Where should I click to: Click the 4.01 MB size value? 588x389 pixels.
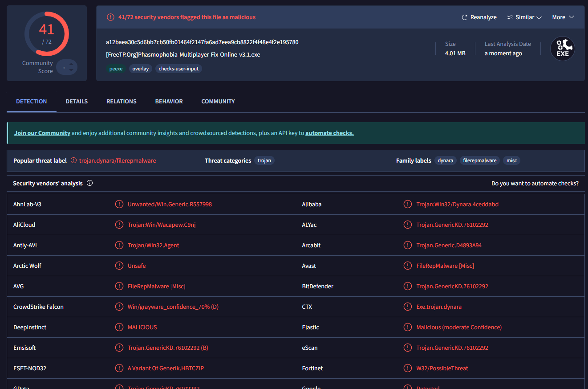coord(455,53)
